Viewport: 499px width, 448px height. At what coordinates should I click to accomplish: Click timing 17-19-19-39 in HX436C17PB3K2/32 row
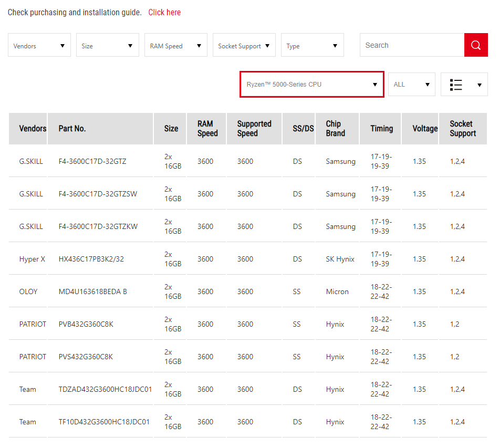pyautogui.click(x=381, y=259)
